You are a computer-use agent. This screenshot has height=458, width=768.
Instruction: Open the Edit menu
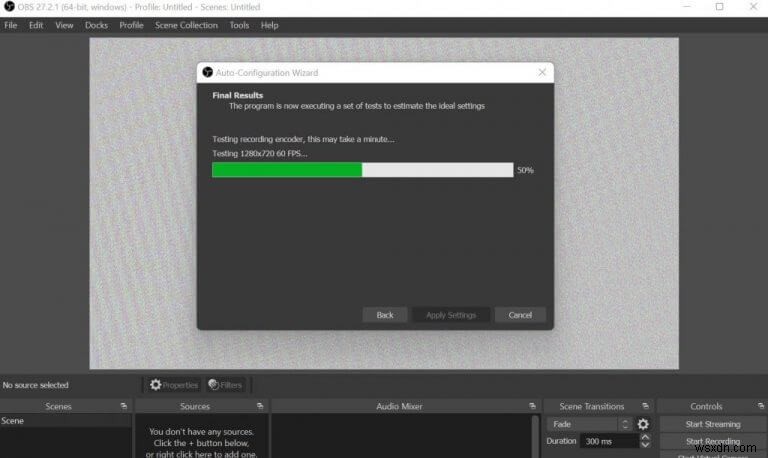point(36,25)
